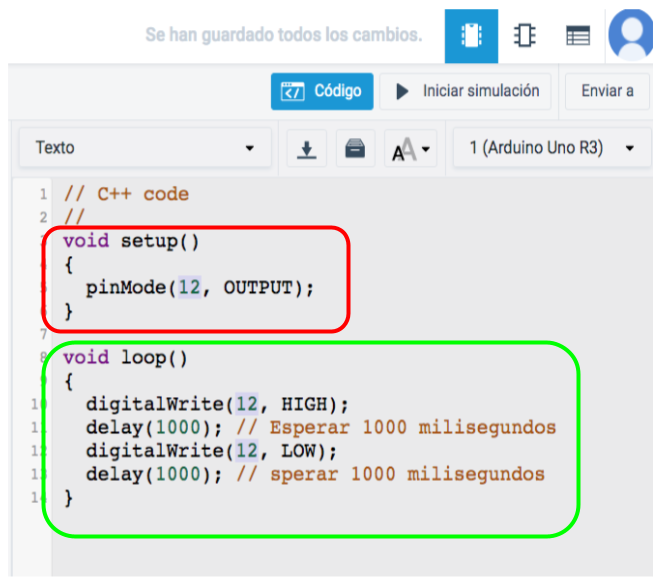Click the saved changes status message

[283, 35]
